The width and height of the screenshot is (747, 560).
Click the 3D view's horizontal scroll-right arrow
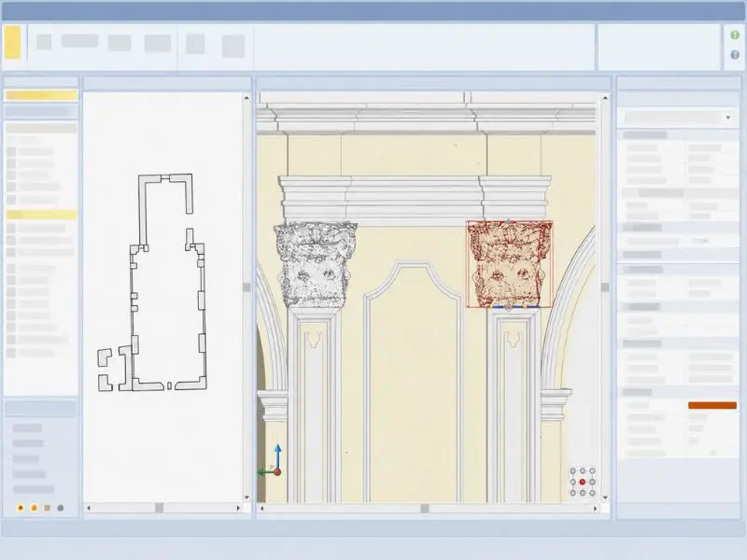point(595,509)
